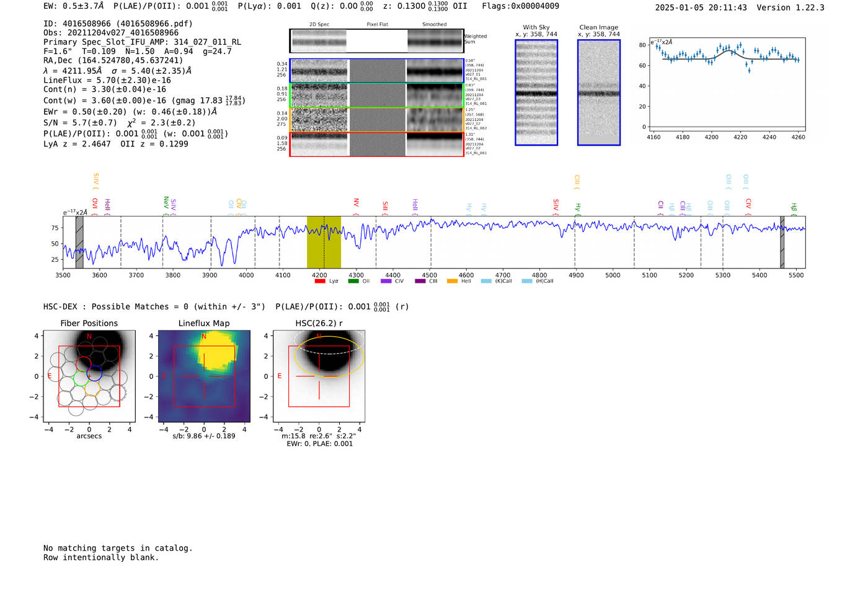
Task: Click the 'Flags:0x00004009' header text
Action: 521,6
